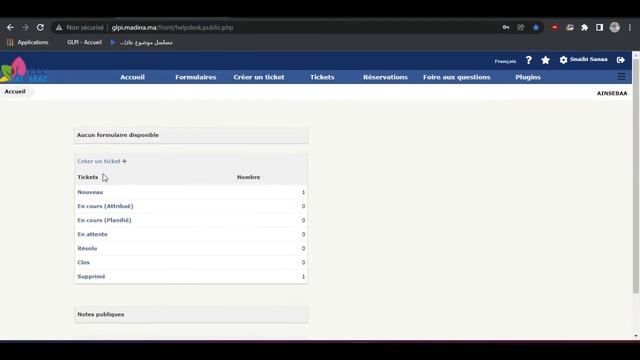Click the Notes publiques heading
Image resolution: width=640 pixels, height=360 pixels.
point(101,315)
